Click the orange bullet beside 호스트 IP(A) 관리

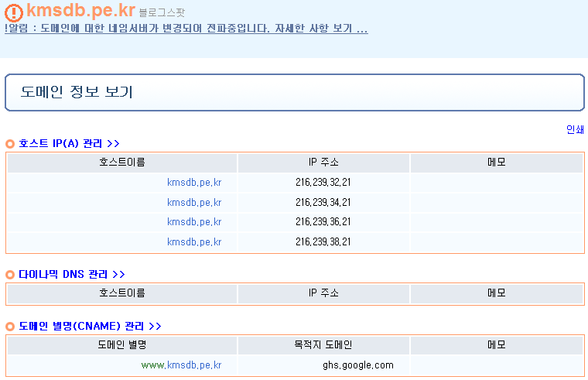[10, 144]
